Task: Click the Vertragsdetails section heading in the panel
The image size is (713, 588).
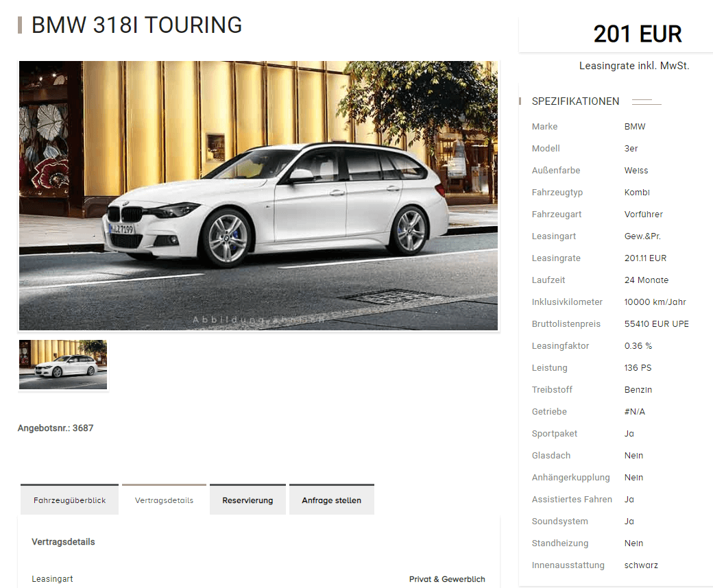Action: 63,541
